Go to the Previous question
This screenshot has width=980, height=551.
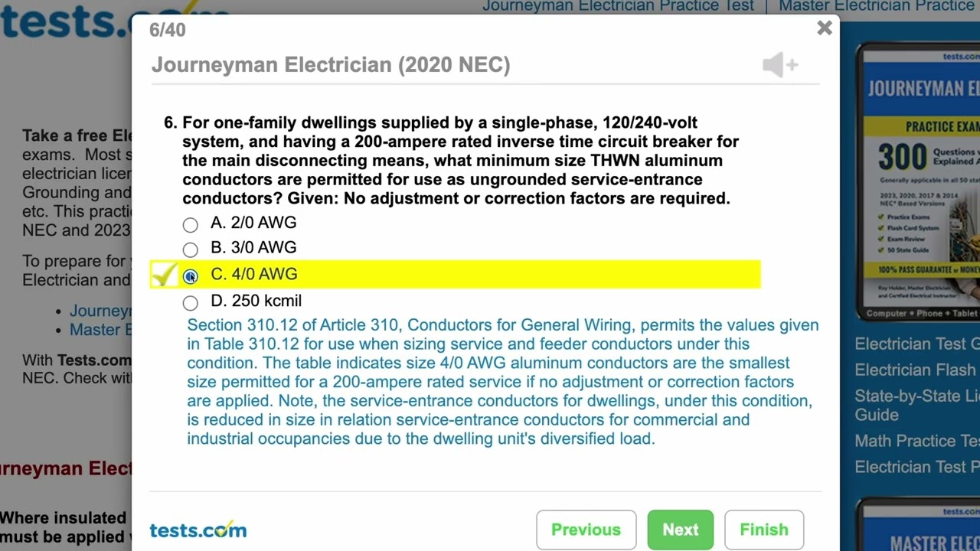586,530
